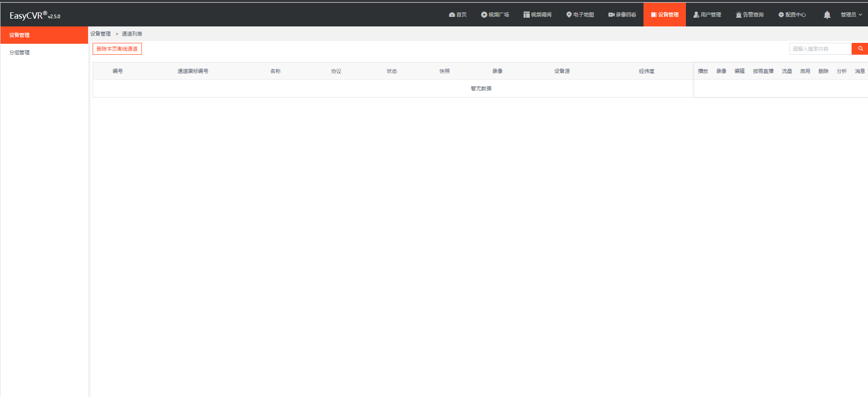The height and width of the screenshot is (397, 868).
Task: Open the 视频广场 video plaza menu
Action: click(x=495, y=15)
